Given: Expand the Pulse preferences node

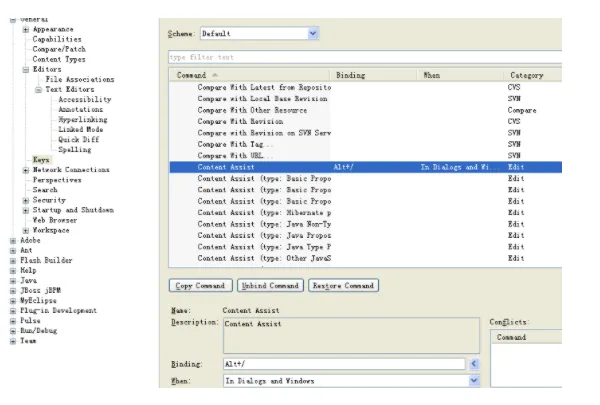Looking at the screenshot, I should coord(13,321).
